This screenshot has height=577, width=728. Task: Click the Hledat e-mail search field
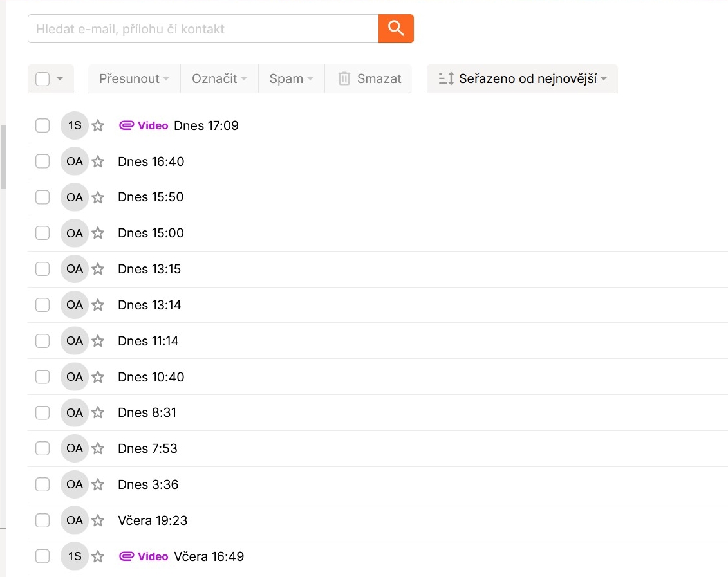coord(203,29)
